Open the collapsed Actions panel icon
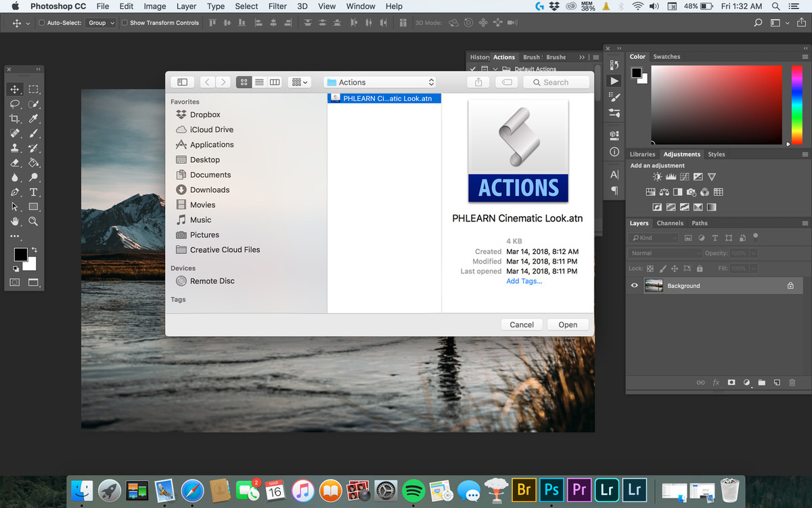 (x=614, y=81)
